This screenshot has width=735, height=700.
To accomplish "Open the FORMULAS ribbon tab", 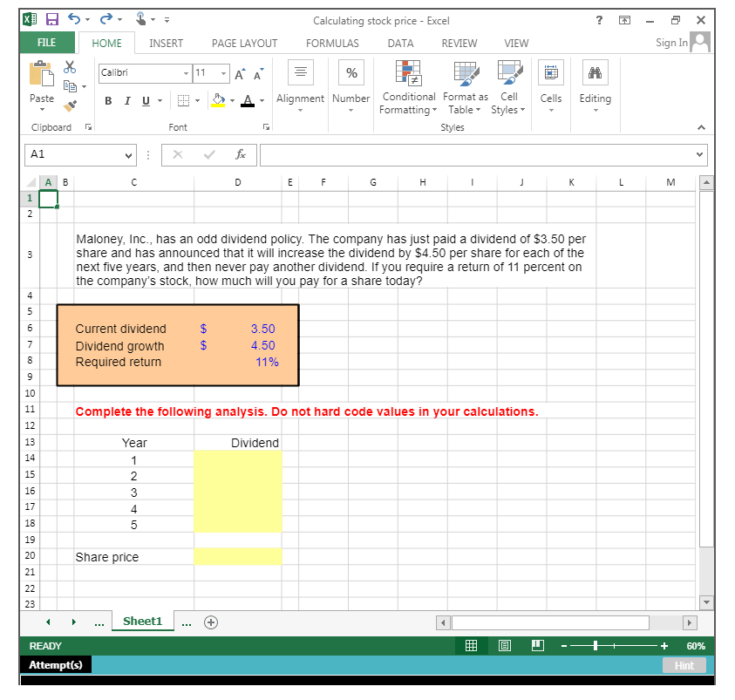I will click(x=332, y=43).
